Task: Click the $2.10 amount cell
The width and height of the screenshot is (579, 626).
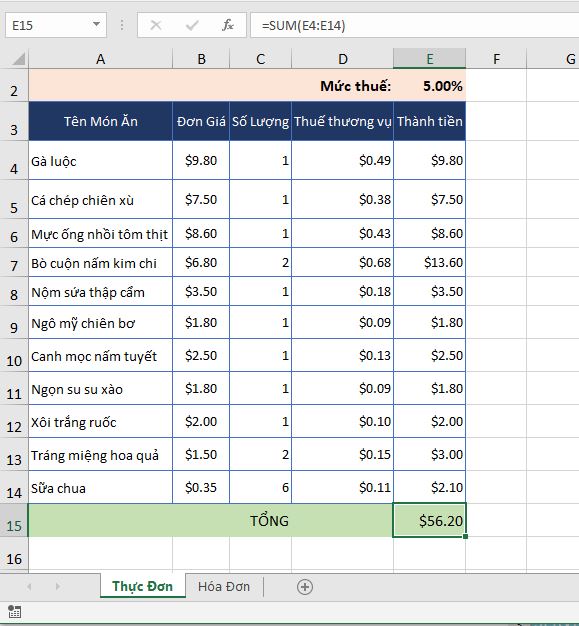Action: coord(430,487)
